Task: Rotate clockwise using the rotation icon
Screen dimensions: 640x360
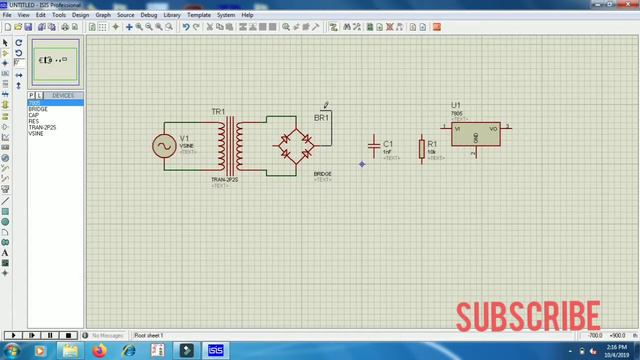Action: pyautogui.click(x=19, y=42)
